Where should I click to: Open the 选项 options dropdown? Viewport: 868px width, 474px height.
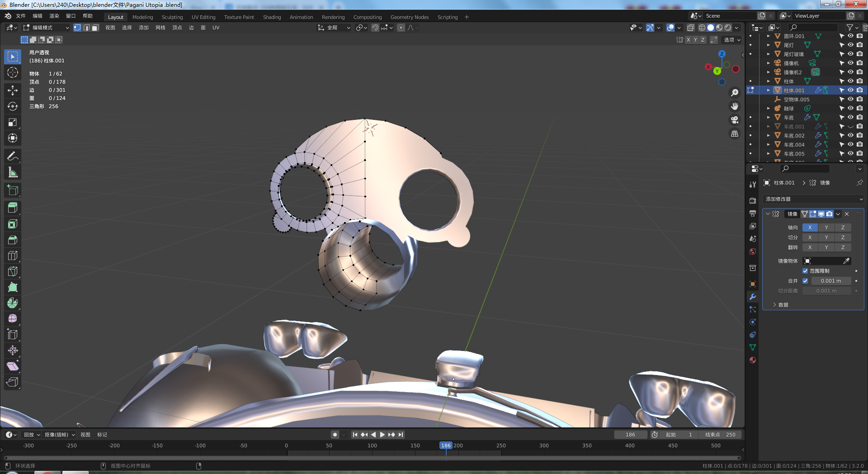coord(732,40)
